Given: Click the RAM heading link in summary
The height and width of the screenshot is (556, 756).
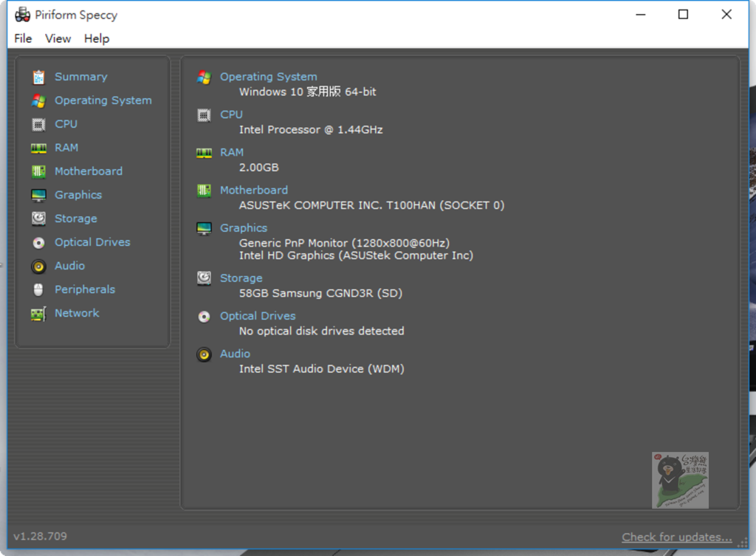Looking at the screenshot, I should point(232,152).
